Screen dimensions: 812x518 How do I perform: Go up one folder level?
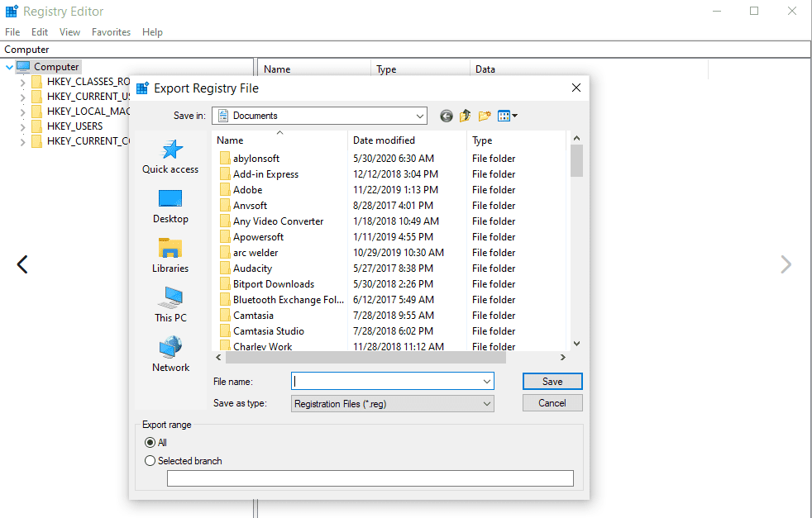pyautogui.click(x=465, y=116)
